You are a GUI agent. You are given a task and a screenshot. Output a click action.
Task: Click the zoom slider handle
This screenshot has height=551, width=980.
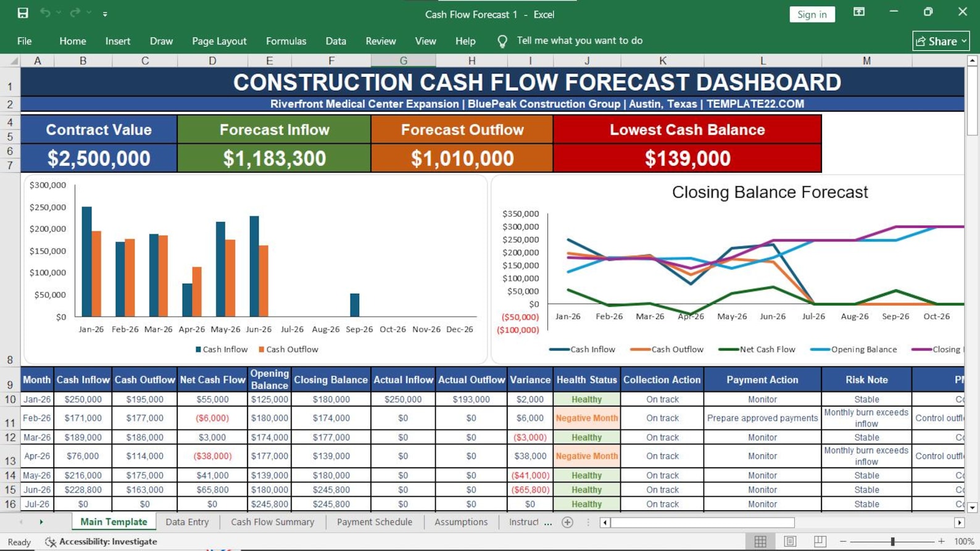892,541
